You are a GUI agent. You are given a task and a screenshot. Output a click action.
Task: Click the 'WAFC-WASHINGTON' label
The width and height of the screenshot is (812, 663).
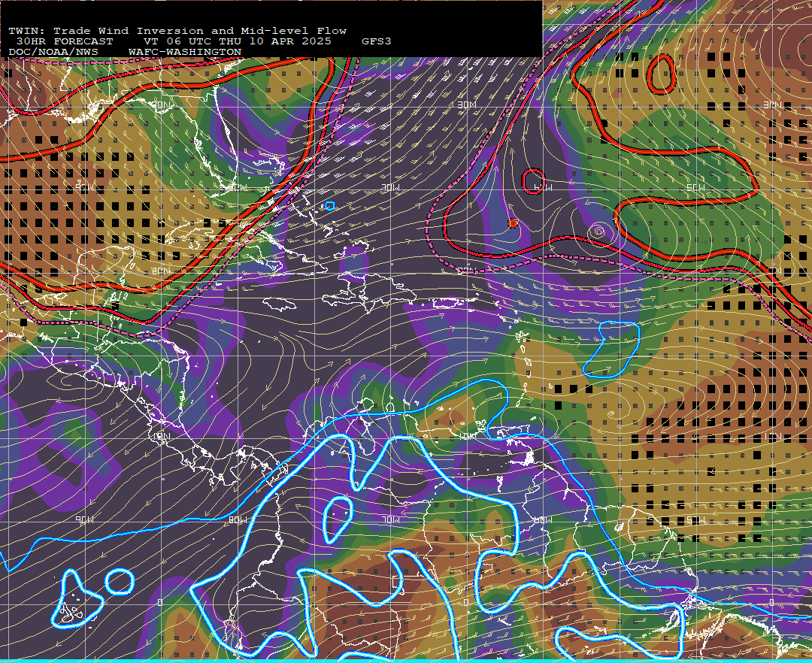pos(185,52)
